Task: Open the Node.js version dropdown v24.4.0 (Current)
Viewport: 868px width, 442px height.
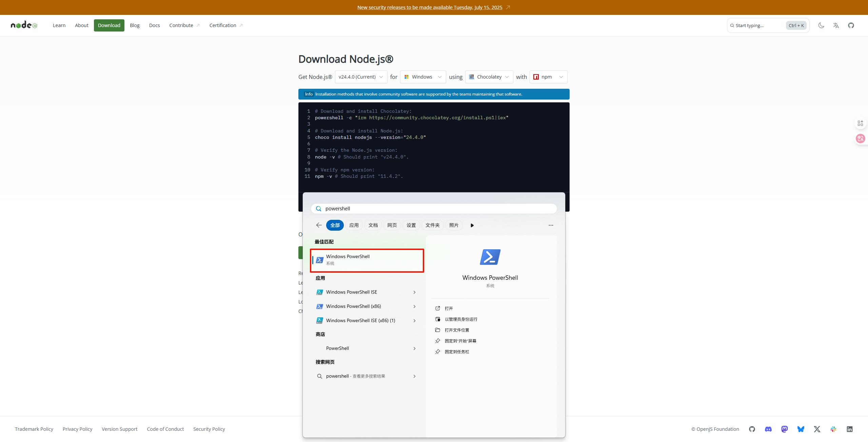Action: click(x=361, y=77)
